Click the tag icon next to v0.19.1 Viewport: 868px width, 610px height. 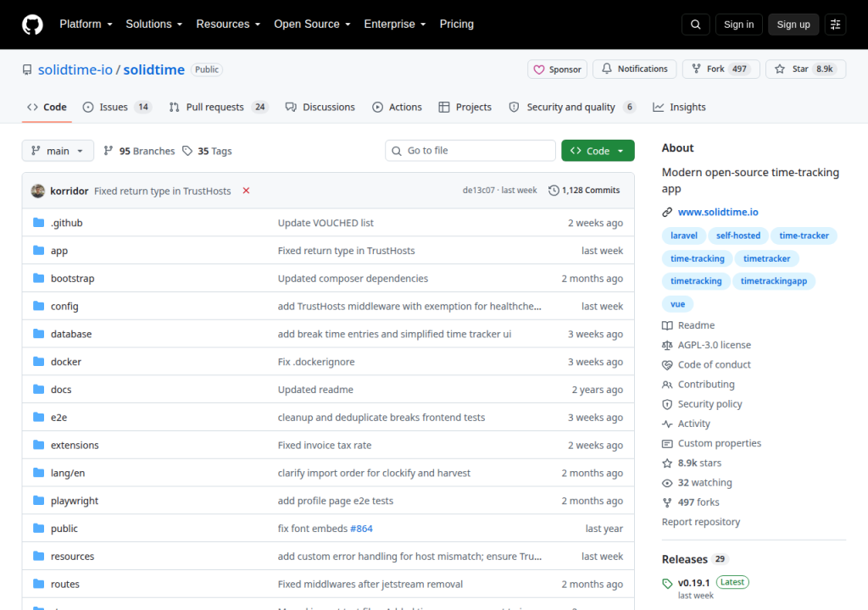tap(667, 584)
